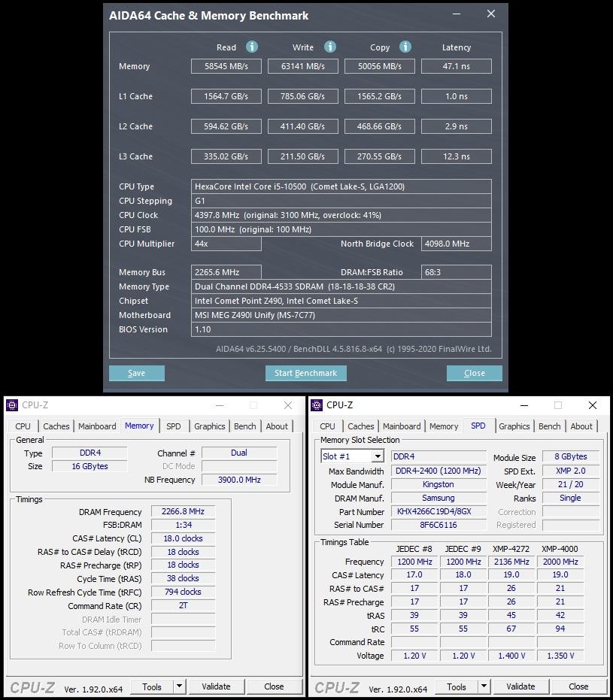This screenshot has width=613, height=700.
Task: Click Memory Bus value 2265.6 MHz
Action: click(226, 272)
